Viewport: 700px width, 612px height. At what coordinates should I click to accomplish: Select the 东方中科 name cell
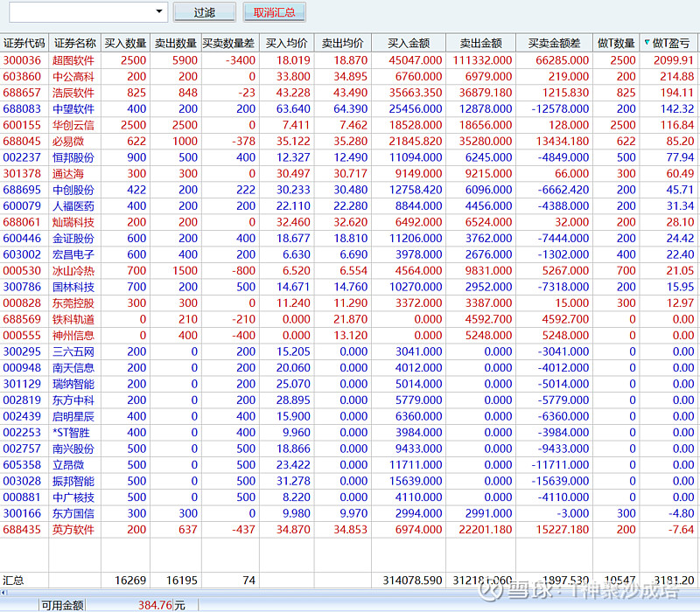[73, 400]
